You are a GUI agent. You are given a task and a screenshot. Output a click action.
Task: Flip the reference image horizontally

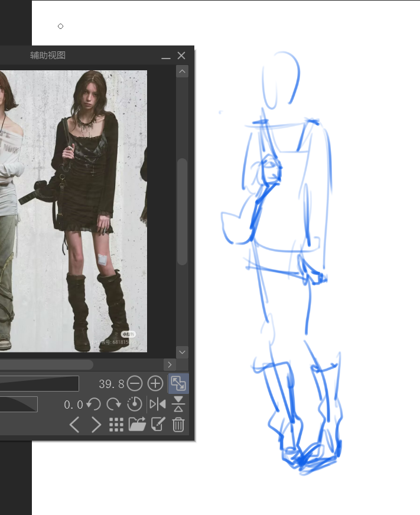coord(158,405)
